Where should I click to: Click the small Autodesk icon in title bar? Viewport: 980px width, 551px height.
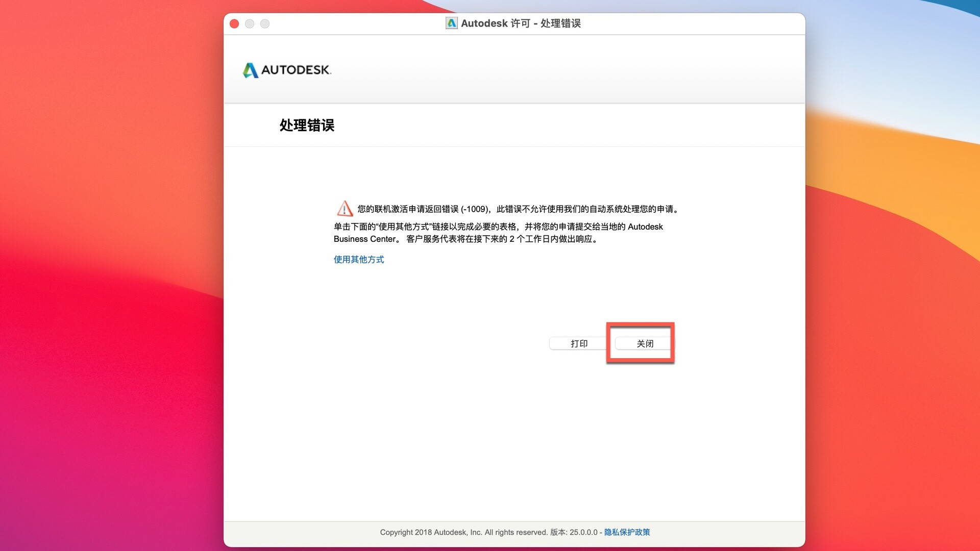coord(451,23)
